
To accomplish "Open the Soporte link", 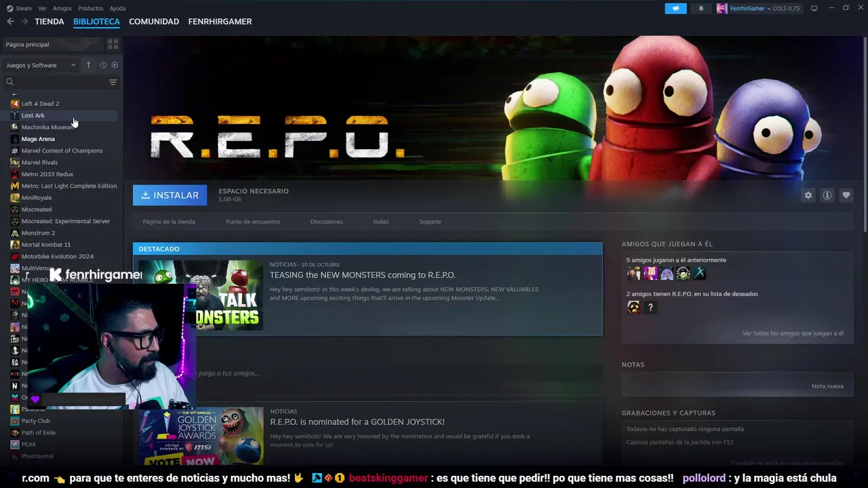I will pos(430,222).
